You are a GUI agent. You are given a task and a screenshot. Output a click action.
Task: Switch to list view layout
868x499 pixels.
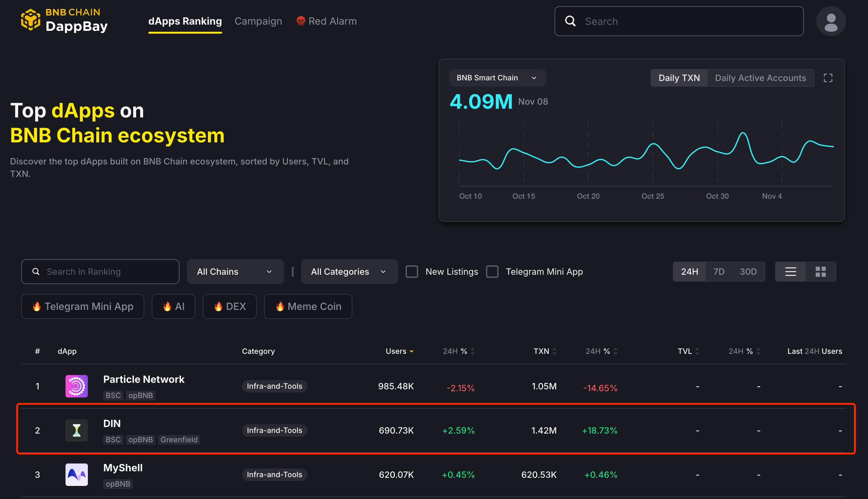point(790,272)
